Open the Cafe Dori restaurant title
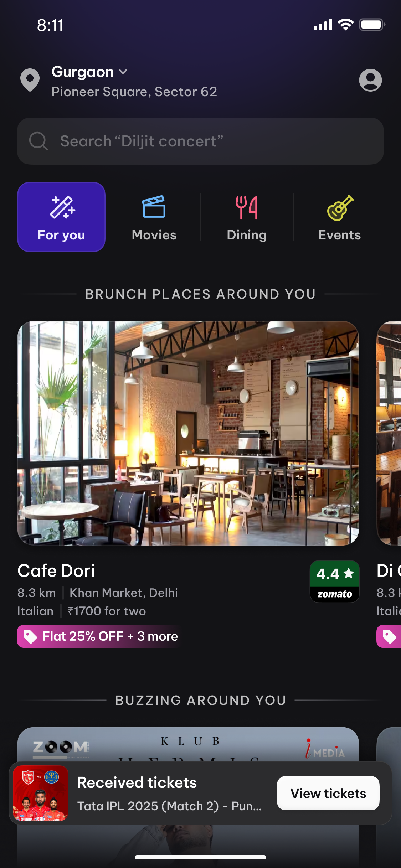 (56, 571)
